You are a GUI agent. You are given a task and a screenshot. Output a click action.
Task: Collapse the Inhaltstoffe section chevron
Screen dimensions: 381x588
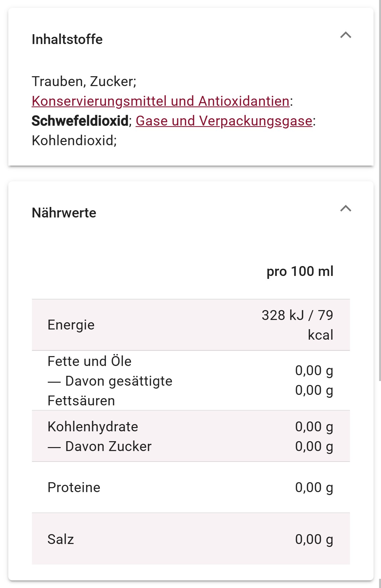[345, 35]
